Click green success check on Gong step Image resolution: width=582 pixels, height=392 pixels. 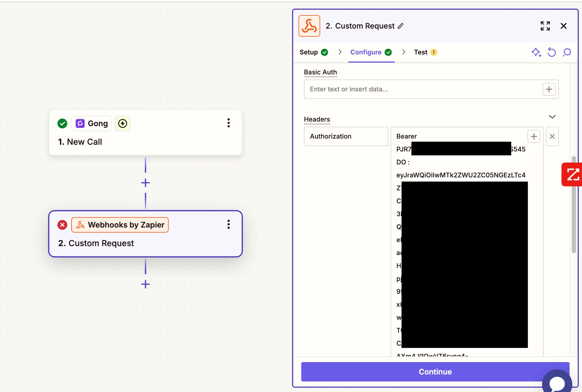[62, 123]
